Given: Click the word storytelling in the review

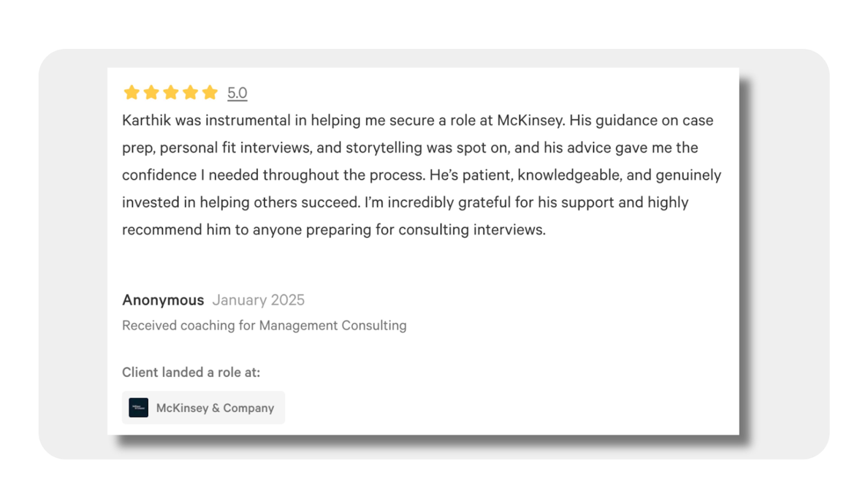Looking at the screenshot, I should point(384,148).
